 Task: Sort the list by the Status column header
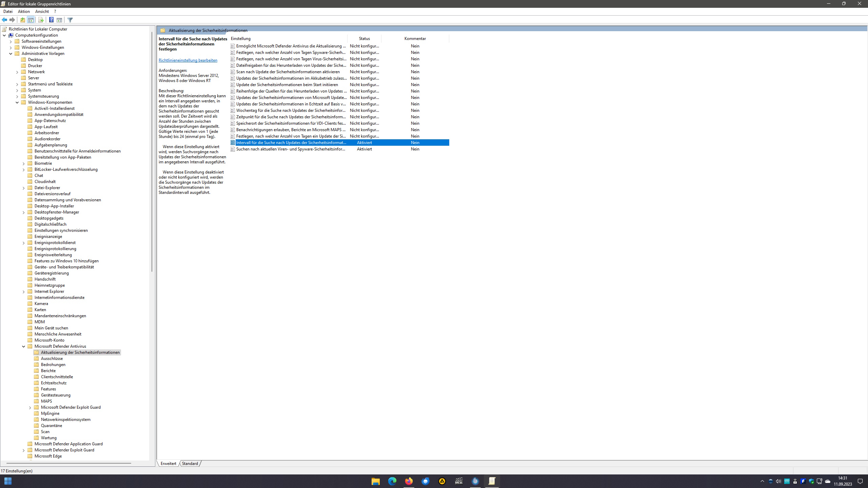364,39
